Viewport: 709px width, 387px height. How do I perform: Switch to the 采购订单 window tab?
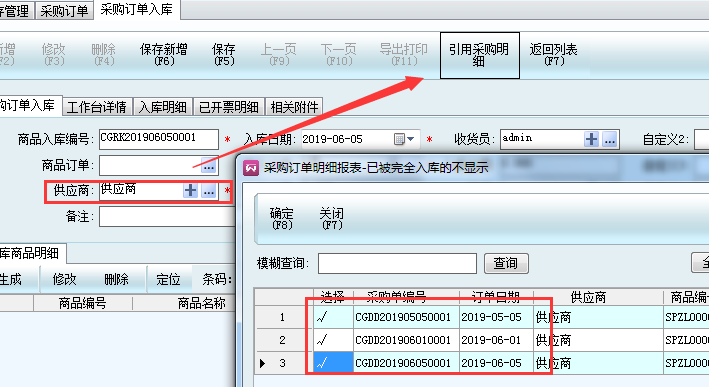click(64, 11)
